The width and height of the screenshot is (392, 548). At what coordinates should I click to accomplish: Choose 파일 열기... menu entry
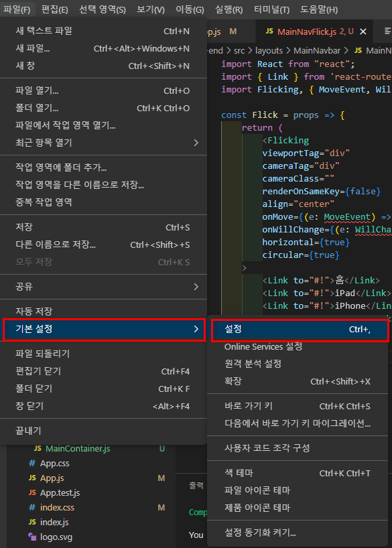click(103, 91)
